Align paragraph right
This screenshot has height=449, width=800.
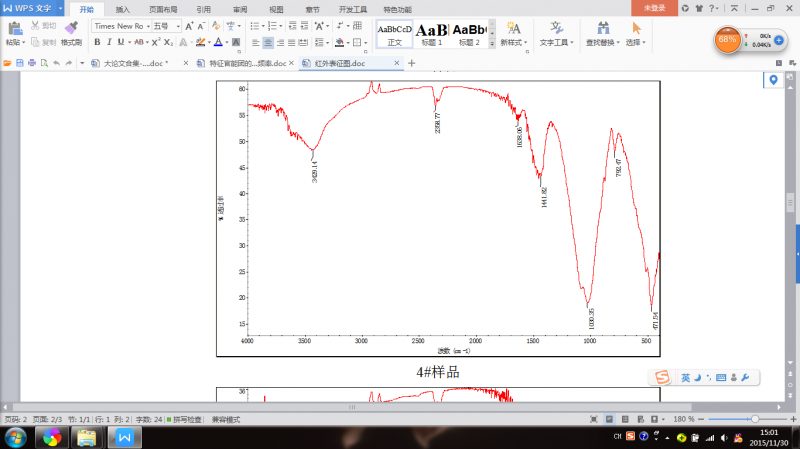click(x=280, y=42)
